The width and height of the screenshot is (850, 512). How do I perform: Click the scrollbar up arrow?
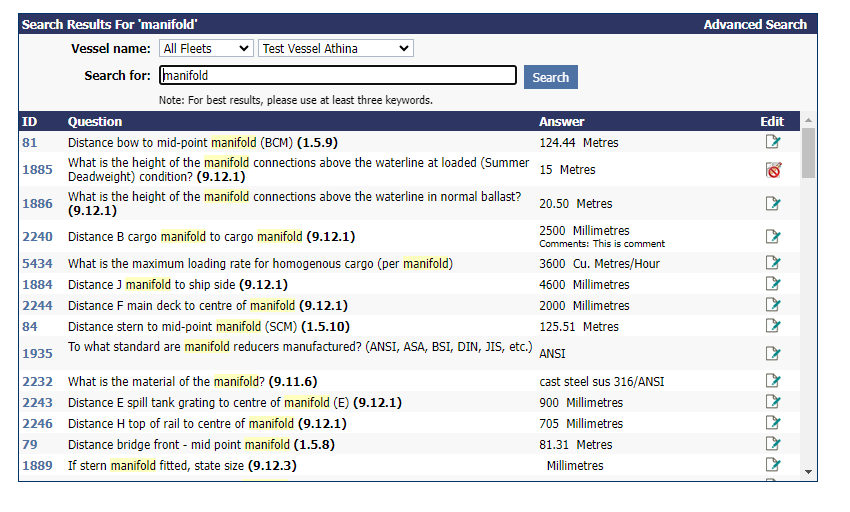point(808,120)
